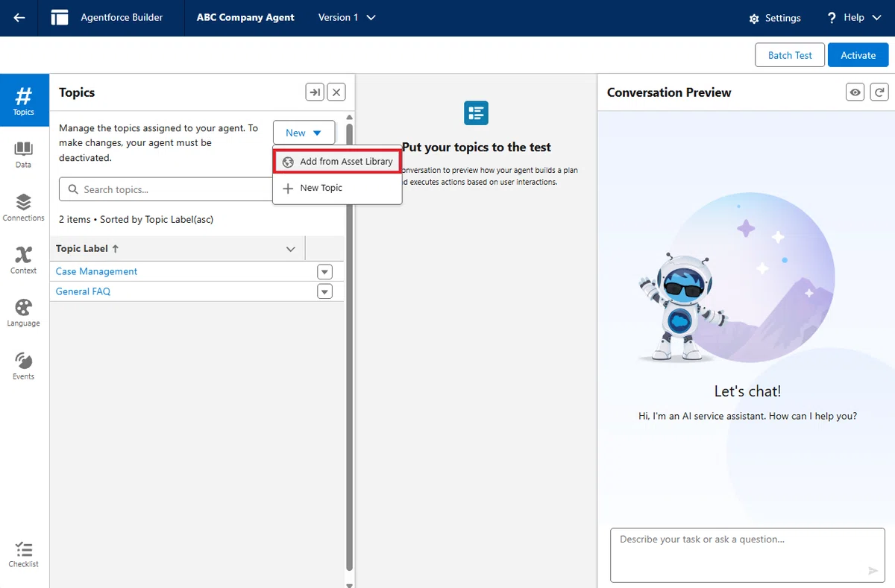Click the Settings gear icon
Image resolution: width=895 pixels, height=588 pixels.
click(x=754, y=19)
